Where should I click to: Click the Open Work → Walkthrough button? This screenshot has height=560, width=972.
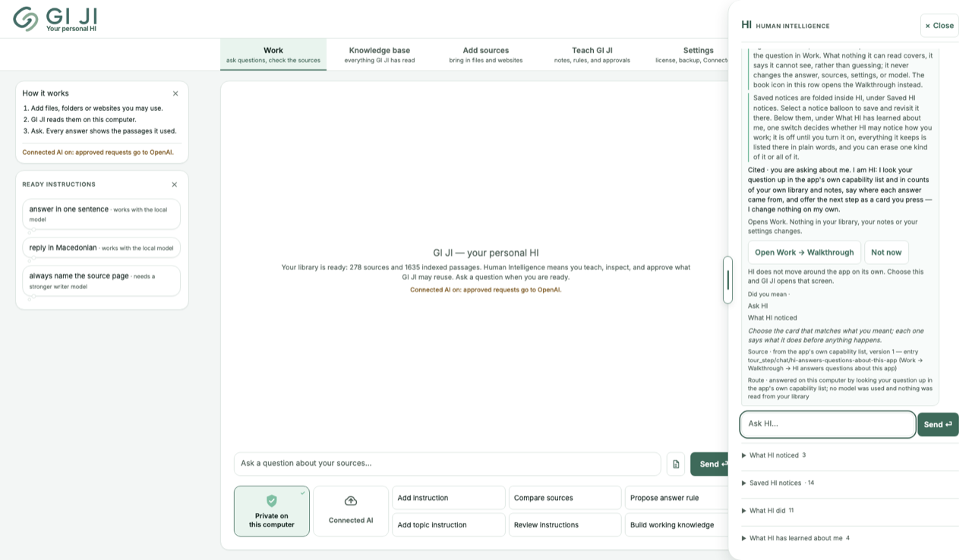click(x=804, y=253)
